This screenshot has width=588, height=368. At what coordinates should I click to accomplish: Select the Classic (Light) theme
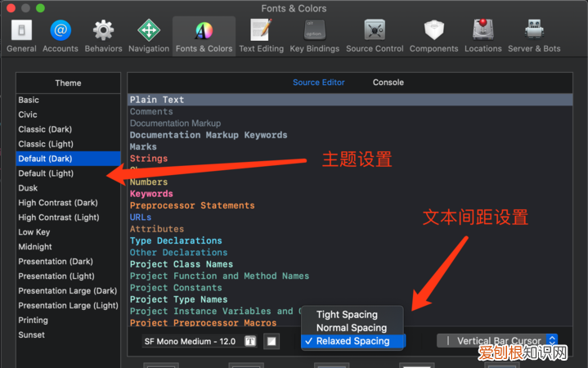click(x=68, y=144)
